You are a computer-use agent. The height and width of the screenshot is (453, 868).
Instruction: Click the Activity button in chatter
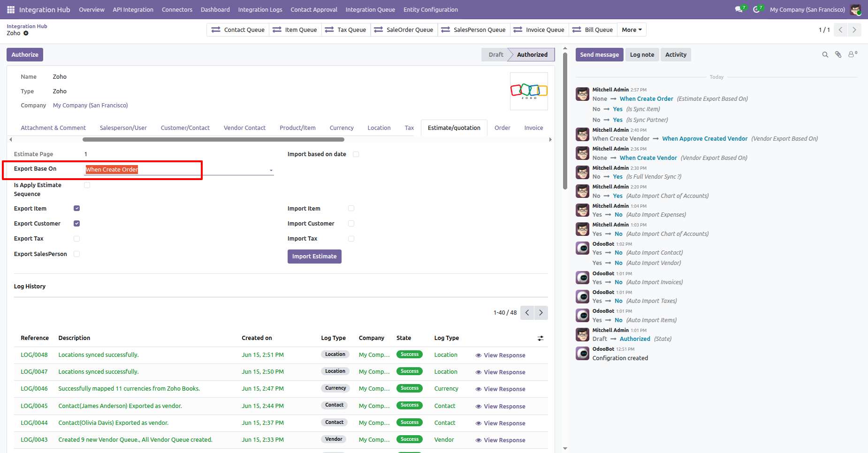click(x=676, y=54)
